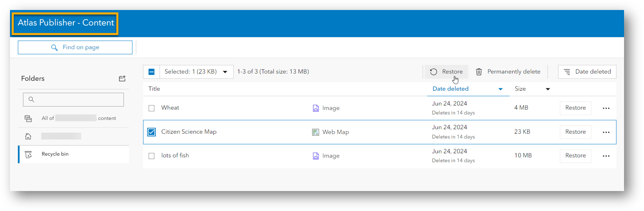This screenshot has width=644, height=211.
Task: Click the Atlas Publisher - Content title
Action: pyautogui.click(x=66, y=23)
